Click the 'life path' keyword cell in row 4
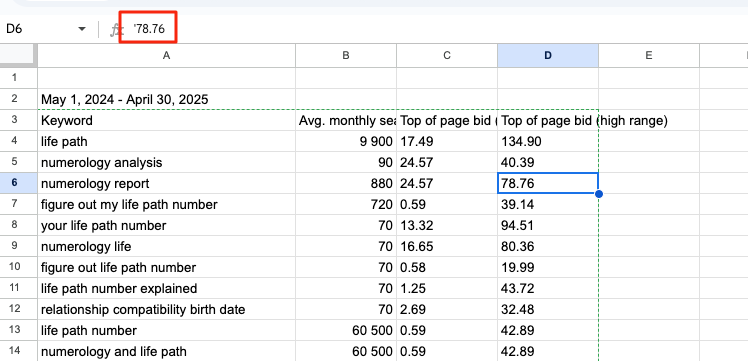Image resolution: width=748 pixels, height=361 pixels. click(166, 141)
